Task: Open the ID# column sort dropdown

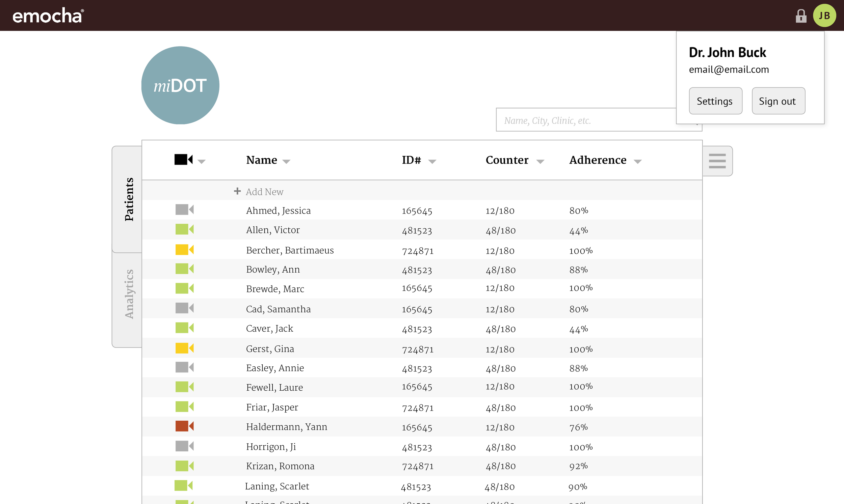Action: 432,162
